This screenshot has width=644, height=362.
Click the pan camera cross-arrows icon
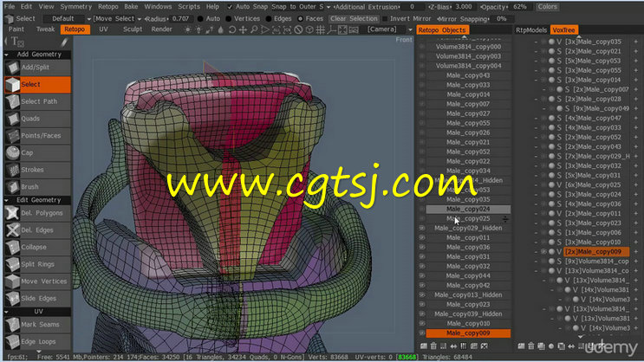point(244,29)
